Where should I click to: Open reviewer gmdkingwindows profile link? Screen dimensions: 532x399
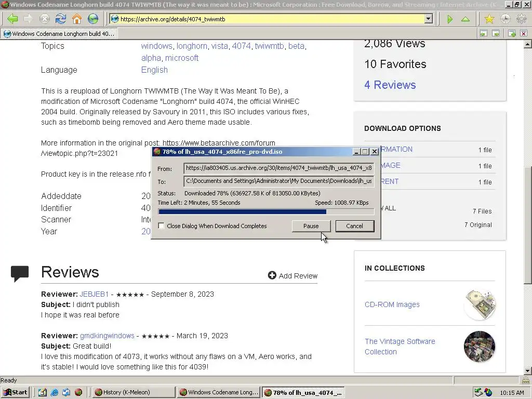point(107,336)
